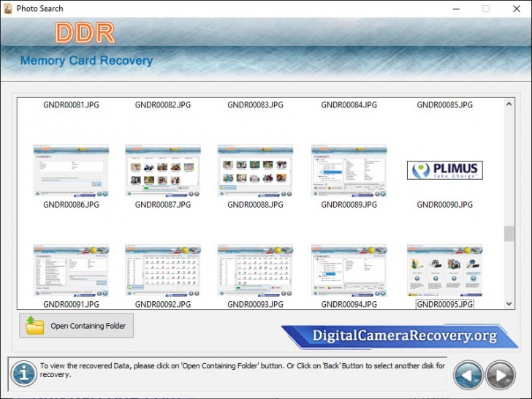Screen dimensions: 532x399
Task: Minimize the Photo Search window
Action: (456, 9)
